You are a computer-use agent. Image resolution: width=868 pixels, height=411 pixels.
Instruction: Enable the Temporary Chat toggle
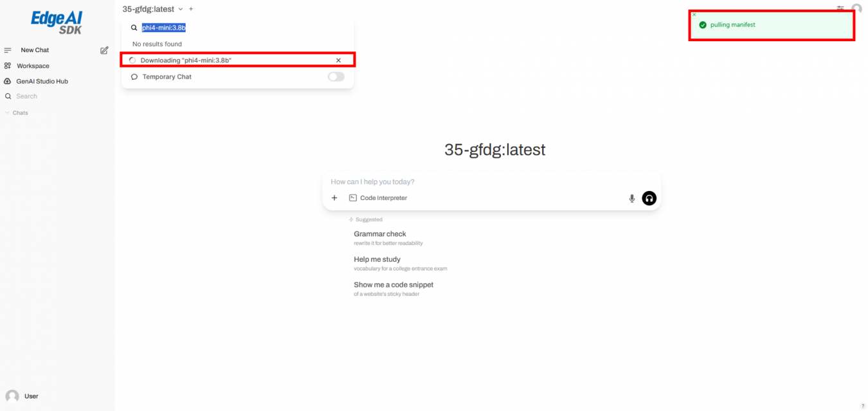pyautogui.click(x=336, y=77)
